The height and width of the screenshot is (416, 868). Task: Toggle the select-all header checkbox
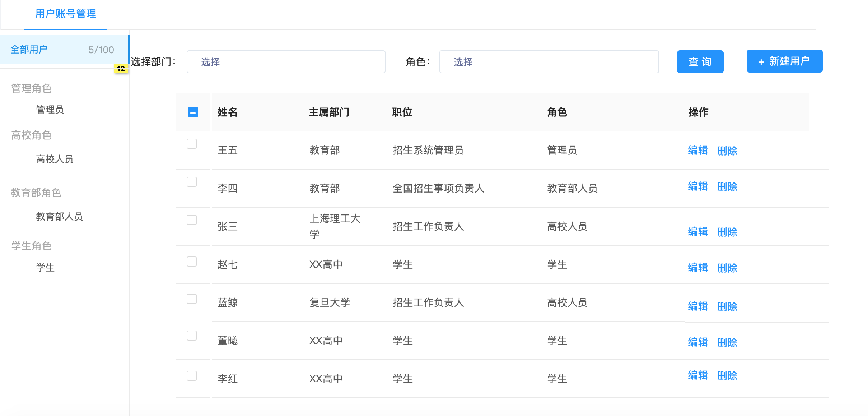point(193,112)
